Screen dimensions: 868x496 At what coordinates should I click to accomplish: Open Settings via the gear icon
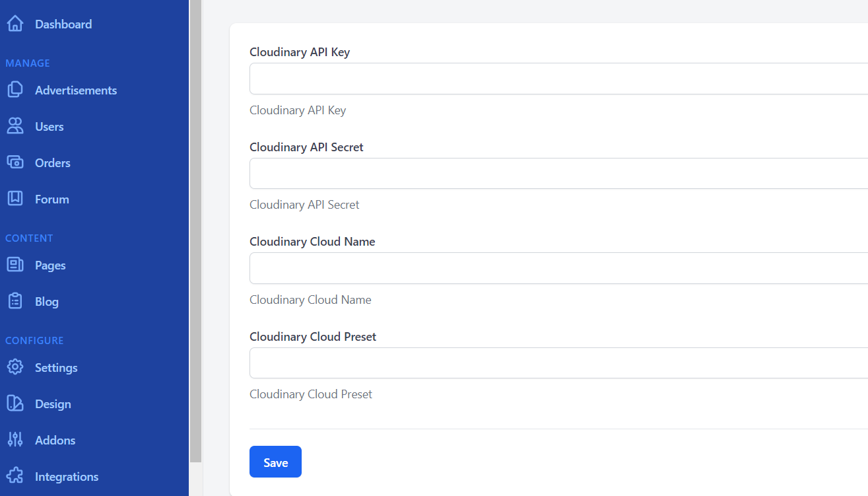coord(15,367)
